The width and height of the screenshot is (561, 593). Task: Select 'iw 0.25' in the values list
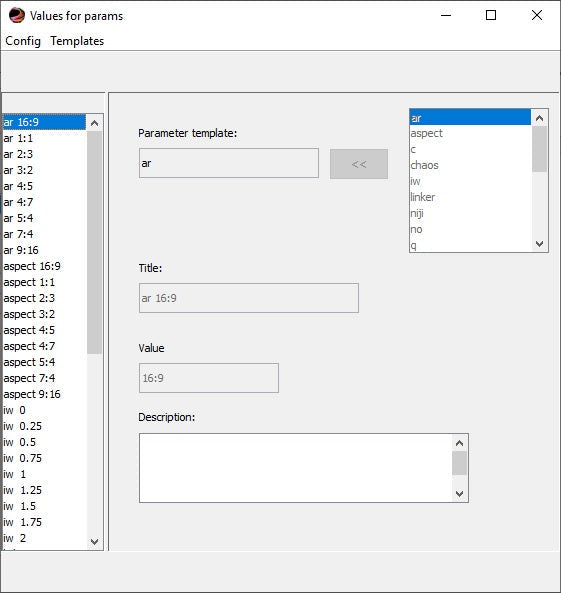click(x=44, y=426)
